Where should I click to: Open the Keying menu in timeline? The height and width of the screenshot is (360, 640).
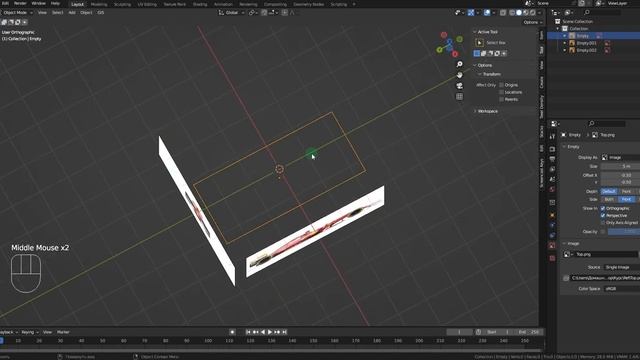tap(29, 332)
